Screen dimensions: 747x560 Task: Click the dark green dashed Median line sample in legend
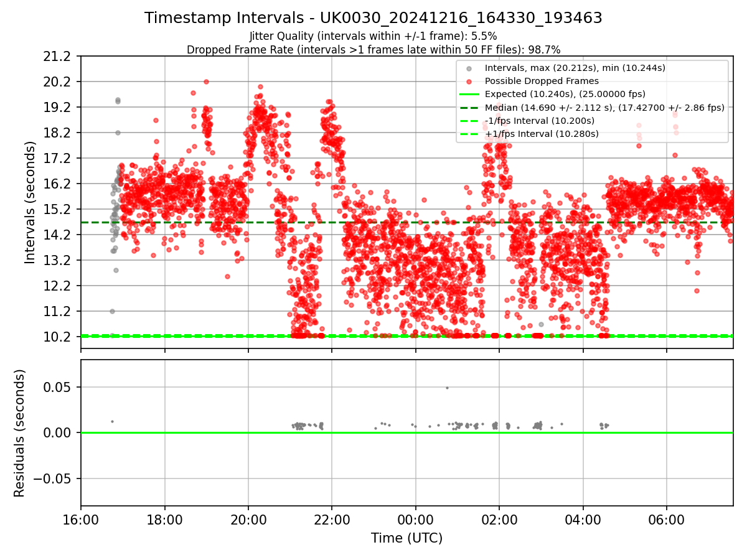click(469, 108)
